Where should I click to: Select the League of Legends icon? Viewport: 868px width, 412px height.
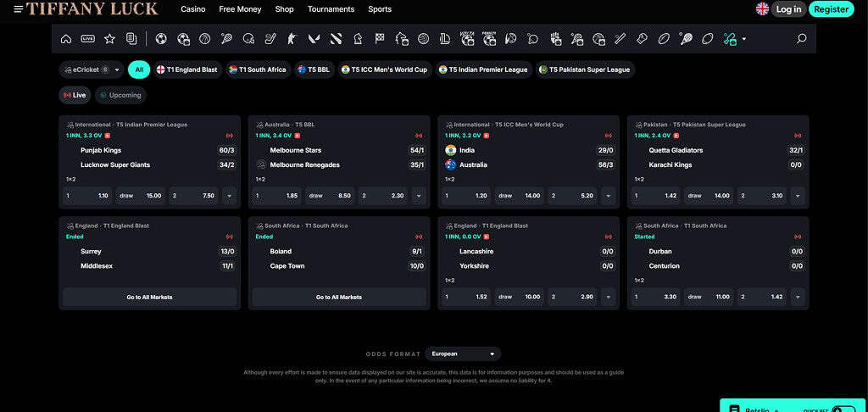445,39
